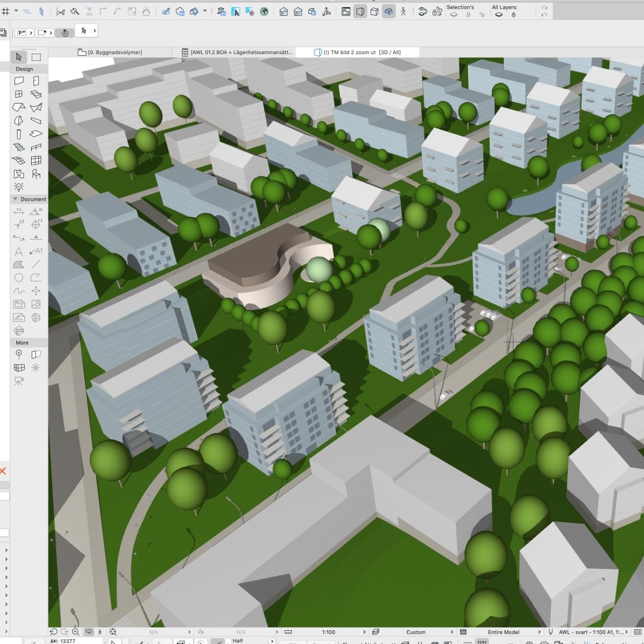Select the Roof tool
Screen dimensions: 644x644
tap(19, 107)
